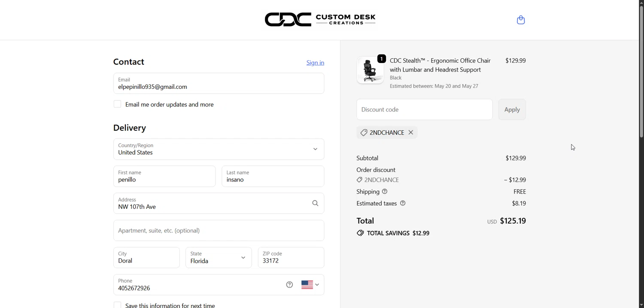Click the item quantity badge on thumbnail
Viewport: 644px width, 308px height.
click(x=381, y=59)
